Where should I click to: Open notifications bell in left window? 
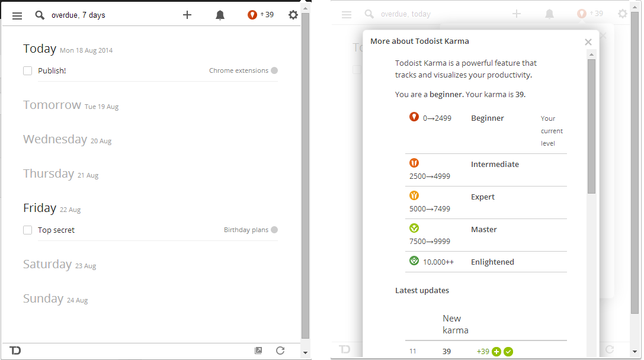tap(220, 15)
